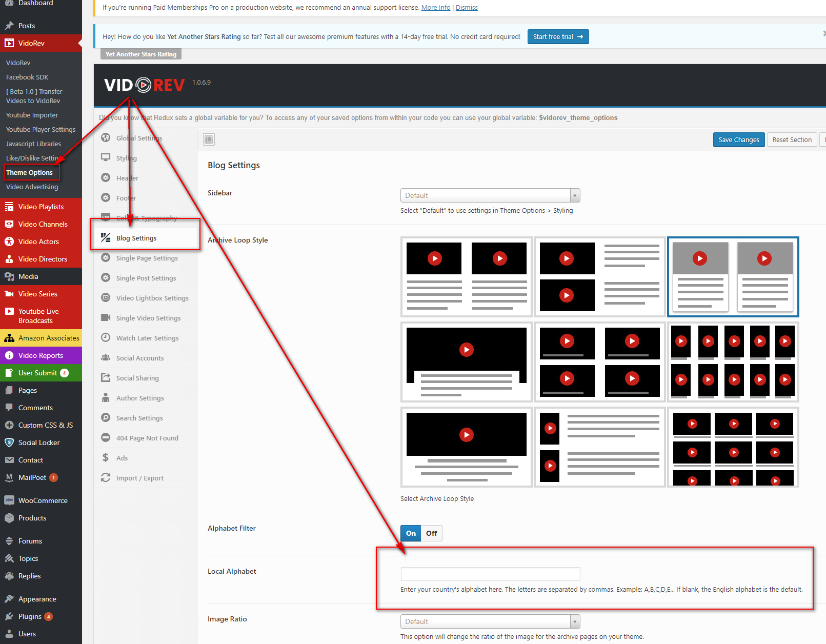Dismiss the Paid Memberships Pro notice

tap(467, 8)
